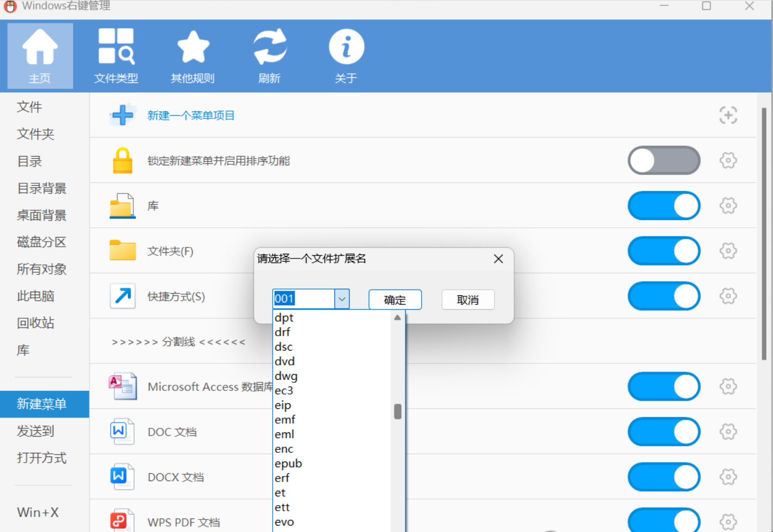Open the 主页 home toolbar icon
773x532 pixels.
pos(40,56)
